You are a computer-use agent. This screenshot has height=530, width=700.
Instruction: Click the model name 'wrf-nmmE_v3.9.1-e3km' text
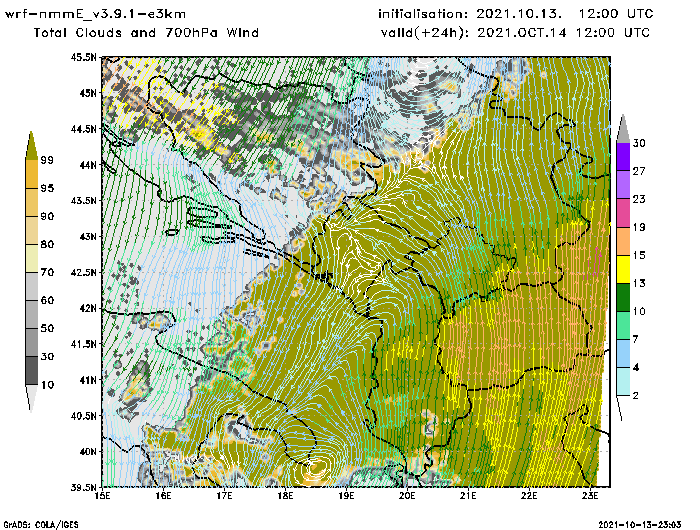[95, 14]
